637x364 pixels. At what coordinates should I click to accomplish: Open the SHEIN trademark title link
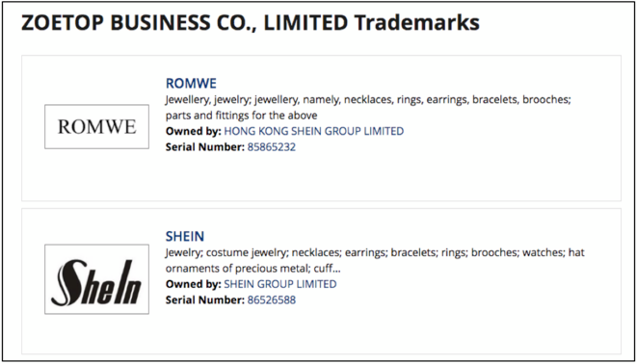(x=185, y=236)
